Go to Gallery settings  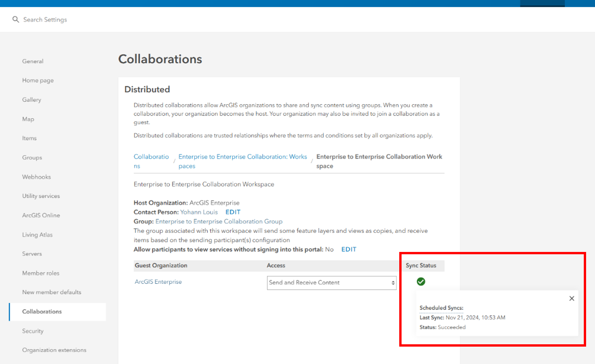(x=32, y=100)
